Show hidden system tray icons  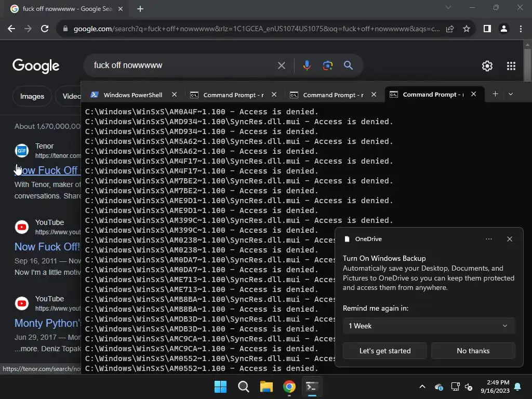(x=422, y=387)
